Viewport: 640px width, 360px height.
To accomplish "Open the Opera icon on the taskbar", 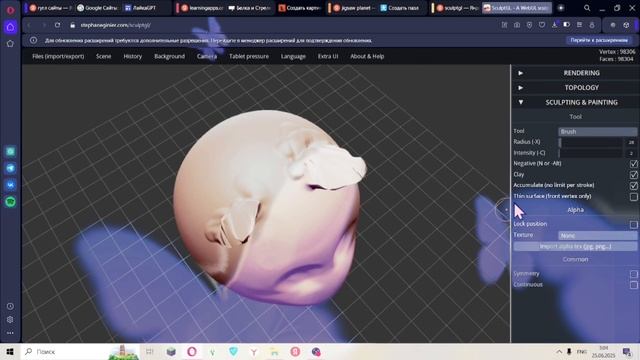I will pyautogui.click(x=192, y=351).
